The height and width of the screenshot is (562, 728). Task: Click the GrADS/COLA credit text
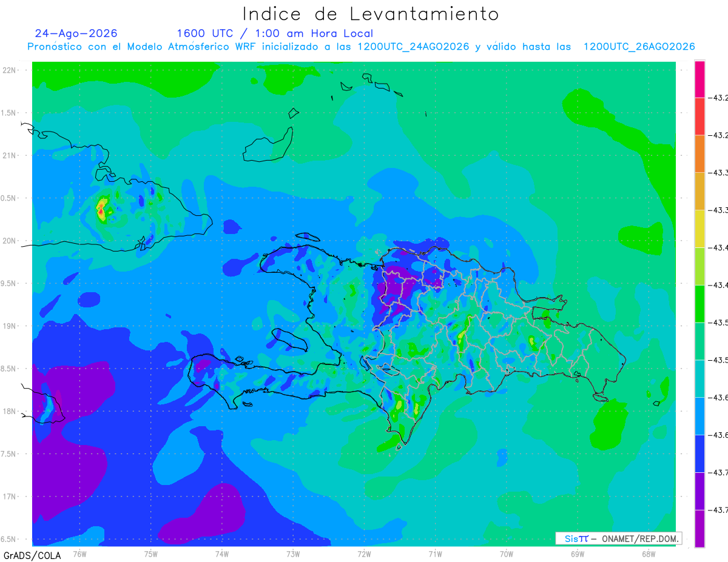point(32,555)
